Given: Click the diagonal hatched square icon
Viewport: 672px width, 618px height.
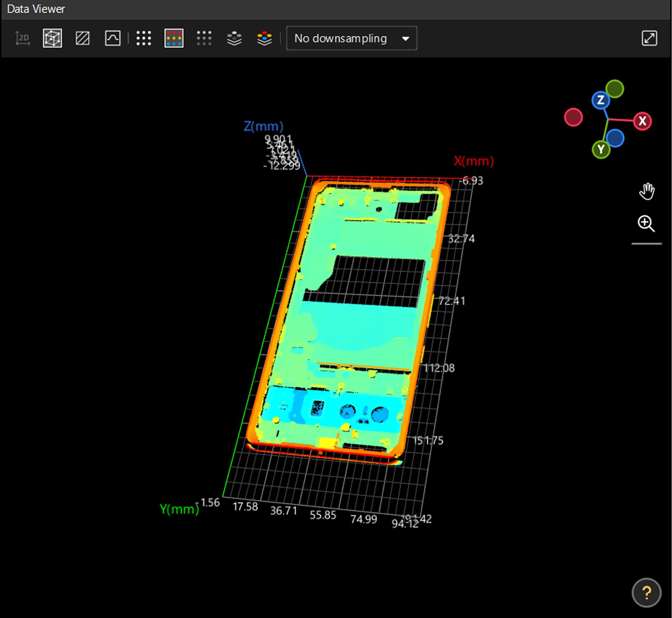Looking at the screenshot, I should tap(83, 38).
